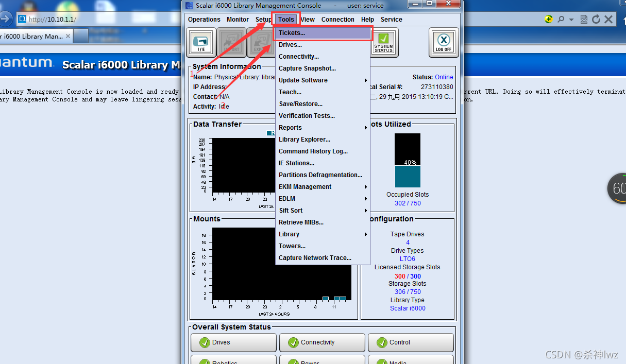The width and height of the screenshot is (626, 364).
Task: Open the I/E station toolbar icon
Action: (201, 42)
